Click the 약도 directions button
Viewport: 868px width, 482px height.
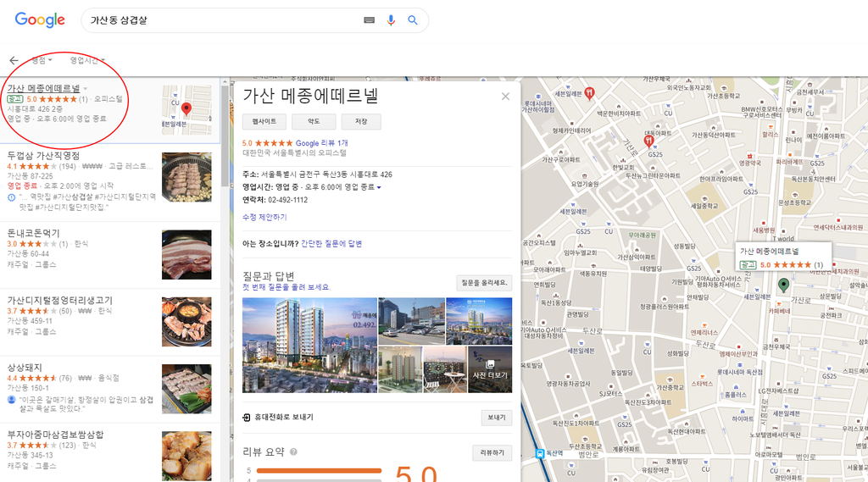[x=314, y=122]
